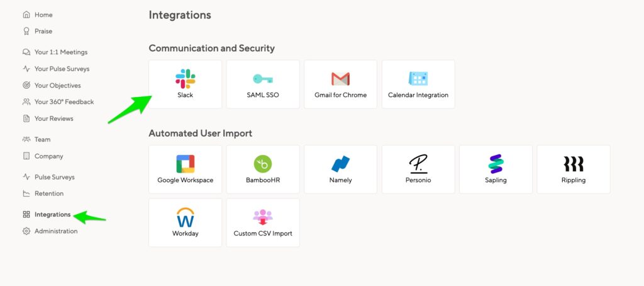Open the Retention section
This screenshot has height=286, width=644.
click(x=49, y=193)
